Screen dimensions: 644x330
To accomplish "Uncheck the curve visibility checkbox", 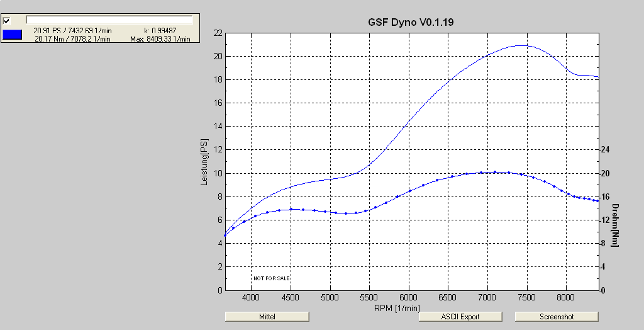I will coord(7,21).
